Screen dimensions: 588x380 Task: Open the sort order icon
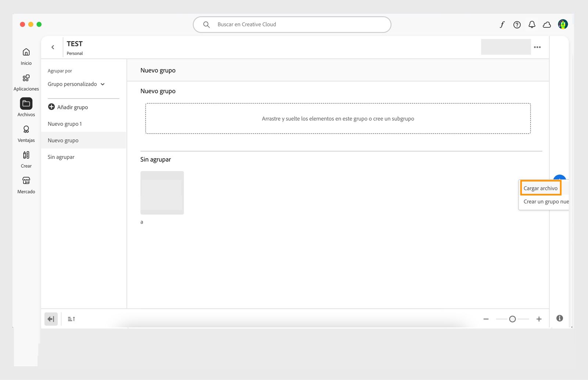click(71, 319)
